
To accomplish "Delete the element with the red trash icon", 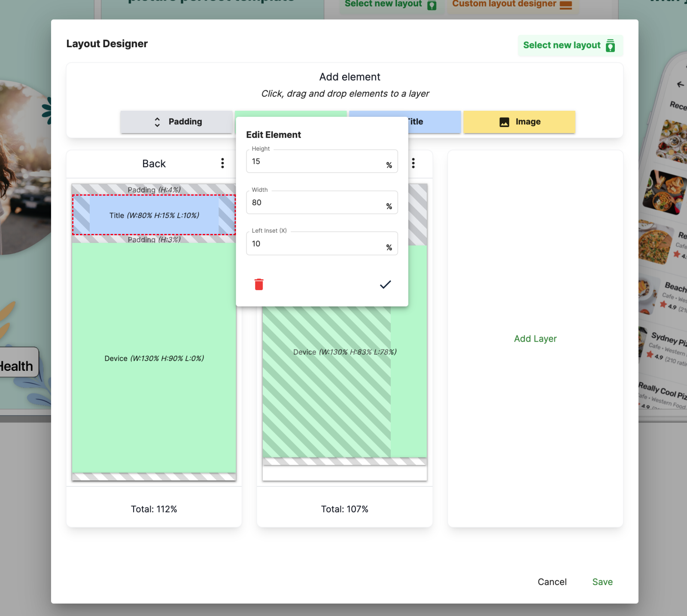I will coord(258,284).
